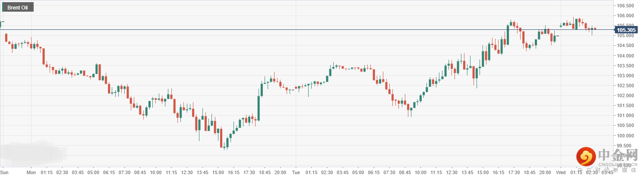Select the Tue label on time axis

coord(296,172)
